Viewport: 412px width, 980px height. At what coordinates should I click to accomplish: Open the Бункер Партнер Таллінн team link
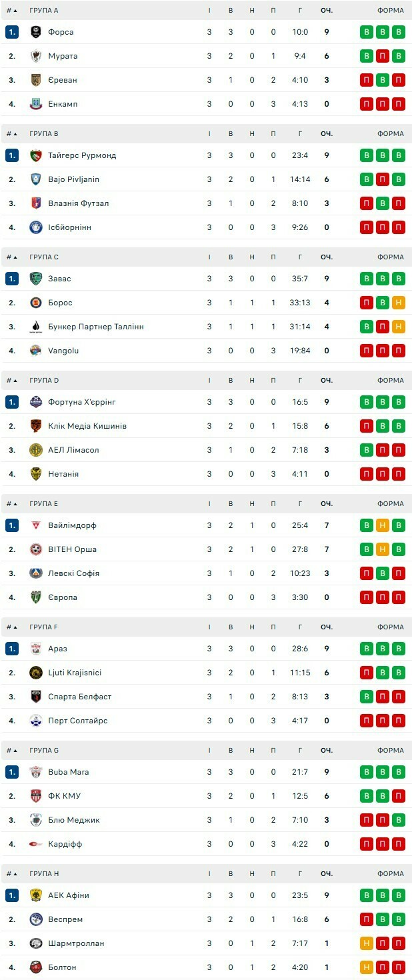point(95,327)
